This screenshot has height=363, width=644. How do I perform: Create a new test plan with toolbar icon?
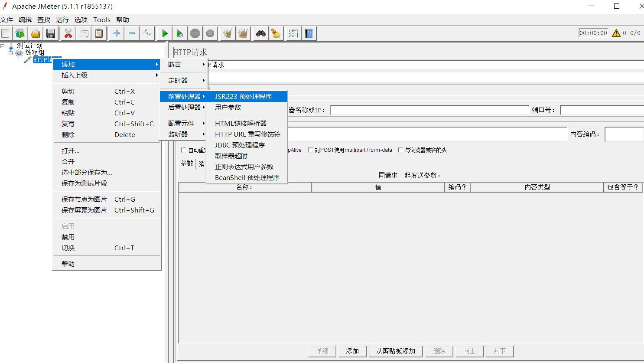5,33
